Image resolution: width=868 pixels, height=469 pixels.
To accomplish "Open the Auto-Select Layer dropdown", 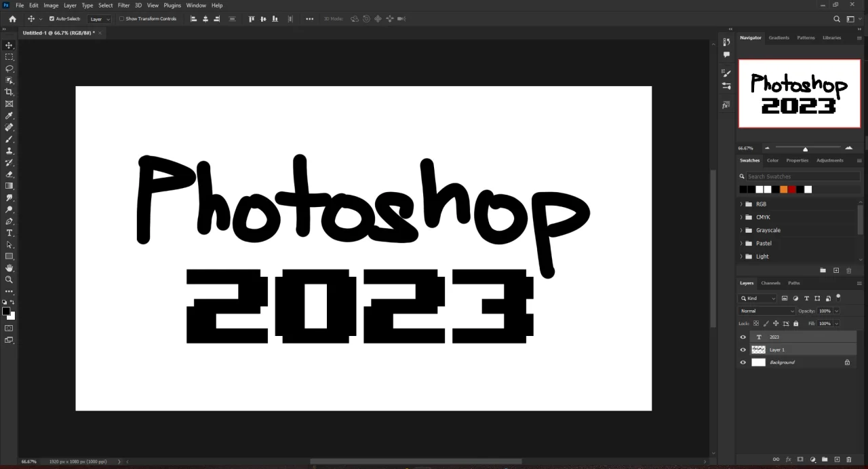I will tap(99, 19).
